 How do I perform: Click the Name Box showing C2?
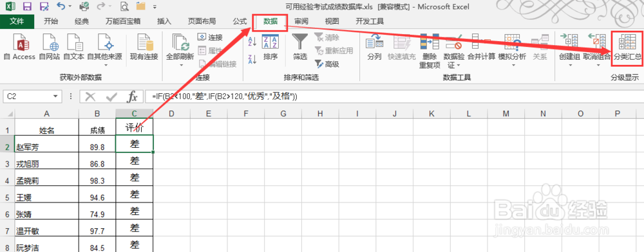[28, 96]
